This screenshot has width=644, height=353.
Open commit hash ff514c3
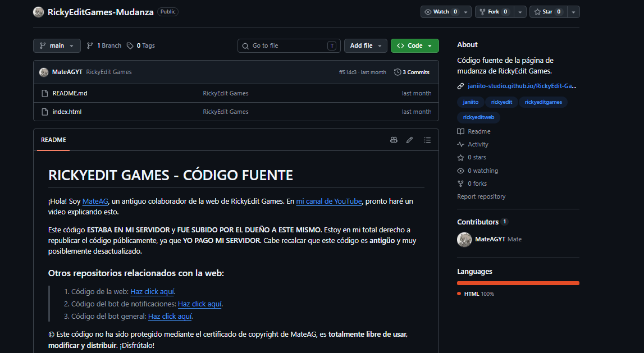click(x=348, y=72)
